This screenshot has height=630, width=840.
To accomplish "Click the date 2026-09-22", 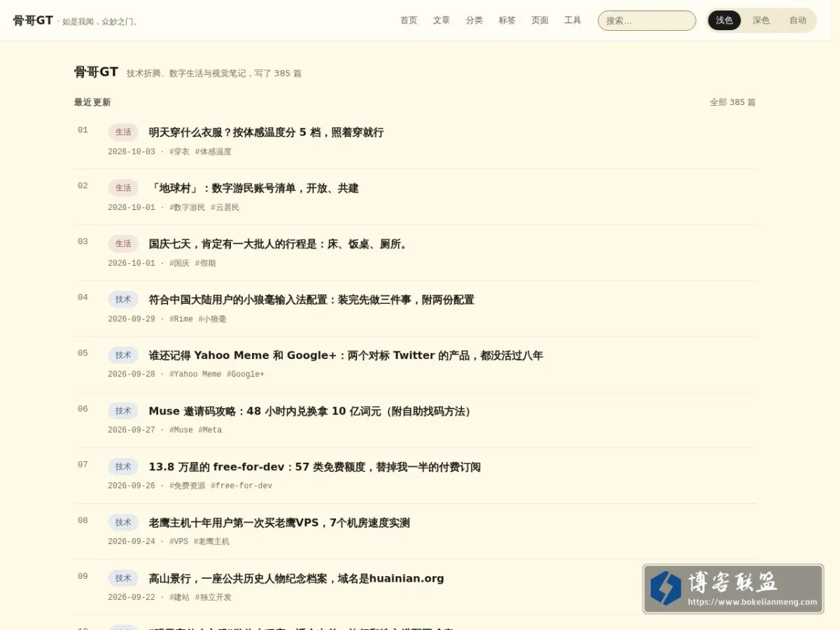I will (132, 598).
